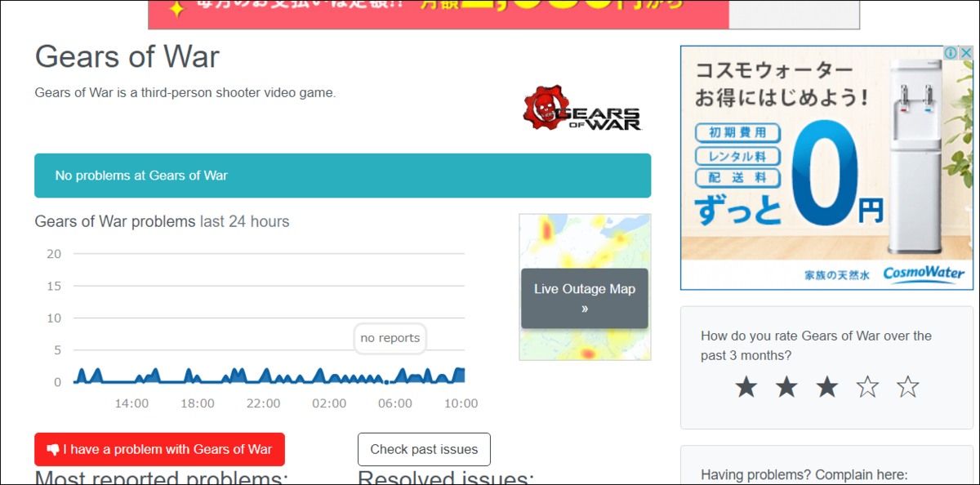Click the 15 value on chart axis
980x485 pixels.
54,286
